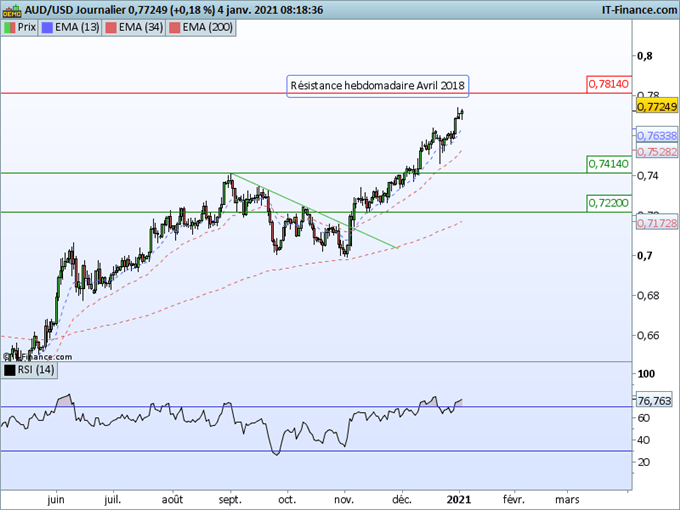
Task: Click the RSI scale value 40
Action: coord(644,440)
